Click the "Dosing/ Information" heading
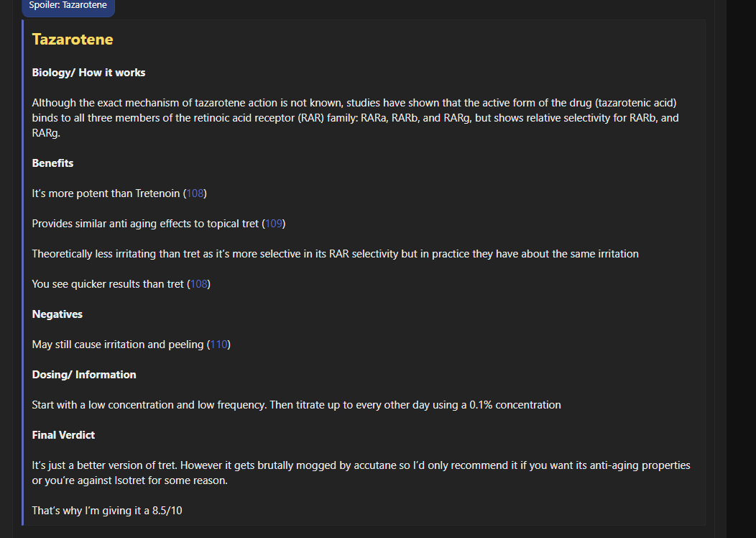 tap(83, 375)
